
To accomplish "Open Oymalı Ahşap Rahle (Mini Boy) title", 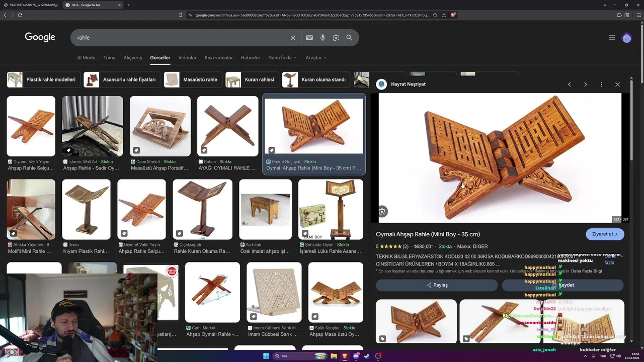I will point(428,234).
